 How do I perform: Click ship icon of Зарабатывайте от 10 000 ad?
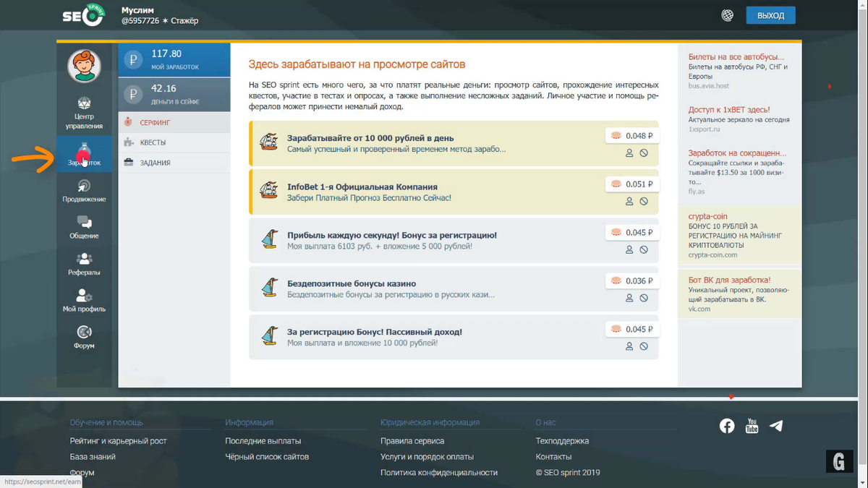[x=269, y=142]
